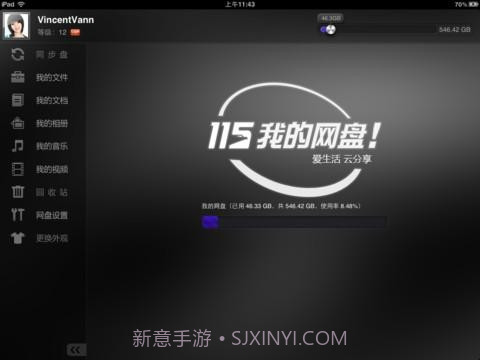Tap the 546.42 GB total capacity label
This screenshot has width=480, height=360.
(455, 30)
